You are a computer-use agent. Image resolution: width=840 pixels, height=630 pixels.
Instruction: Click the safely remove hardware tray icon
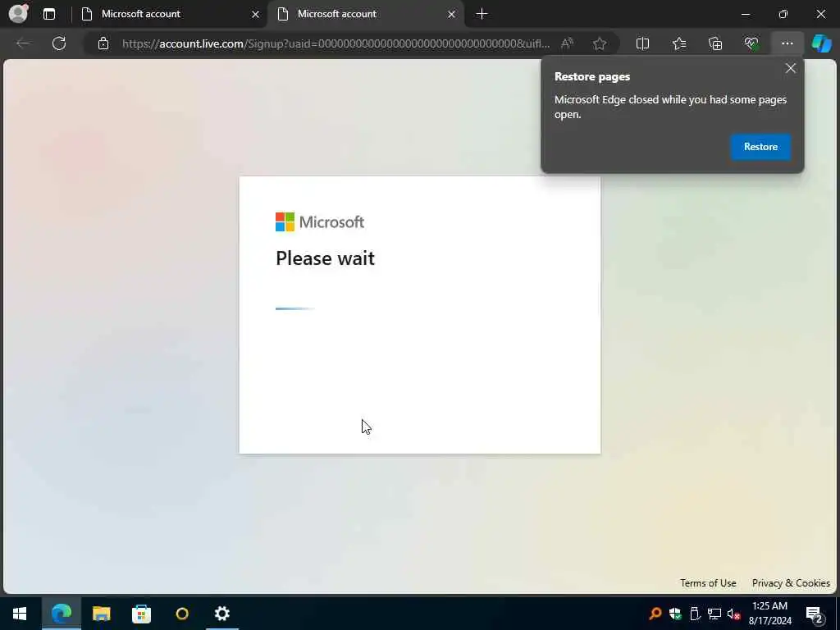[695, 614]
